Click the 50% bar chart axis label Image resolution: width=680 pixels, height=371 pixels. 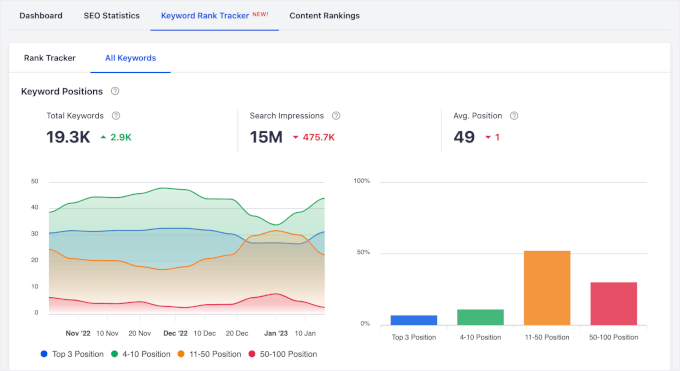[x=363, y=252]
